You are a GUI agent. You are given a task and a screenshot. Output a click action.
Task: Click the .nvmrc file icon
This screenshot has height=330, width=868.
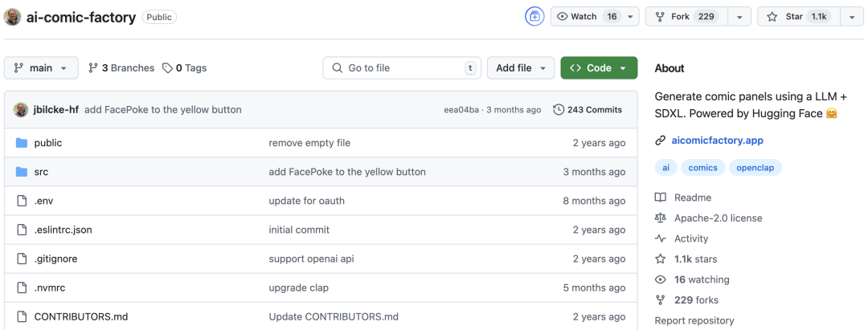coord(22,287)
